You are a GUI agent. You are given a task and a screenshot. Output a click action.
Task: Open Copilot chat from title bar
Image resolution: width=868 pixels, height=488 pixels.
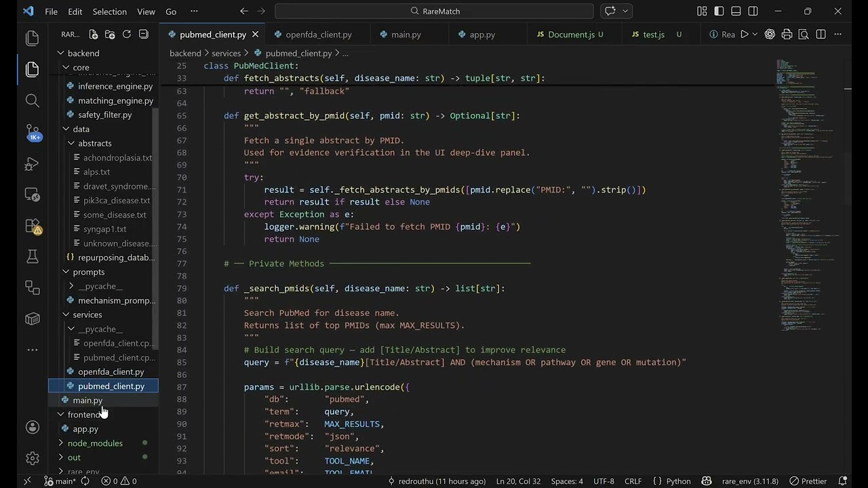click(610, 11)
